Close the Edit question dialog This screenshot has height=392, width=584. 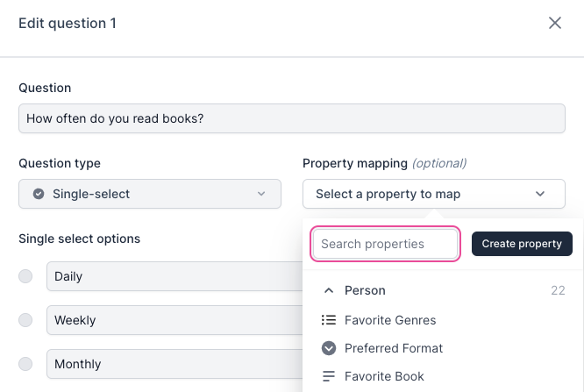pyautogui.click(x=555, y=24)
